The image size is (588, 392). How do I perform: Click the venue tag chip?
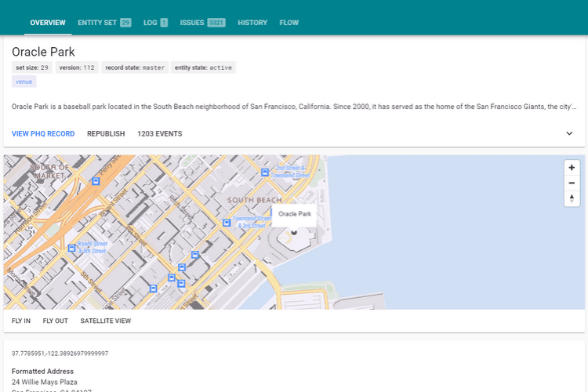(x=24, y=82)
